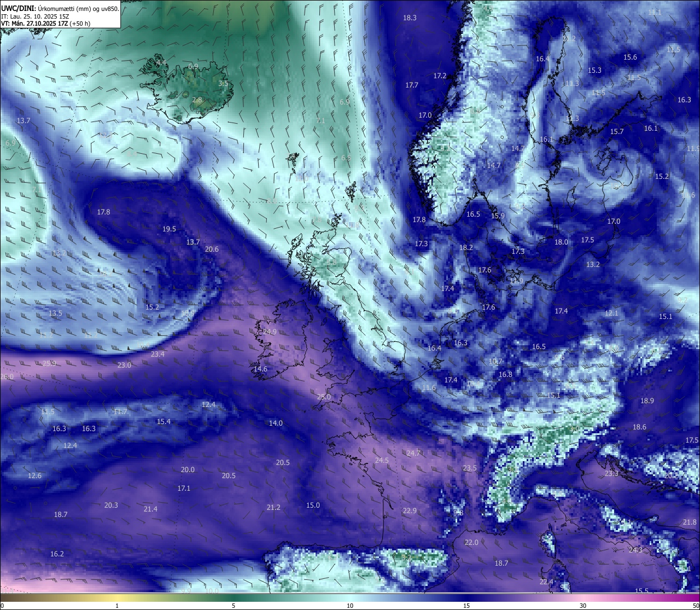Viewport: 700px width, 610px height.
Task: Click the map value 20.0
Action: (x=188, y=470)
